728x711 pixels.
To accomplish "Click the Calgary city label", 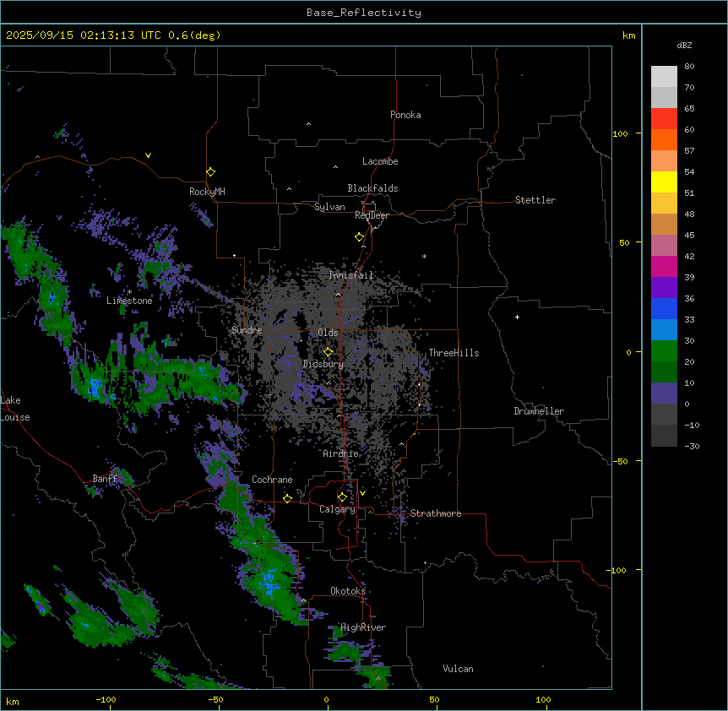I will [x=338, y=509].
